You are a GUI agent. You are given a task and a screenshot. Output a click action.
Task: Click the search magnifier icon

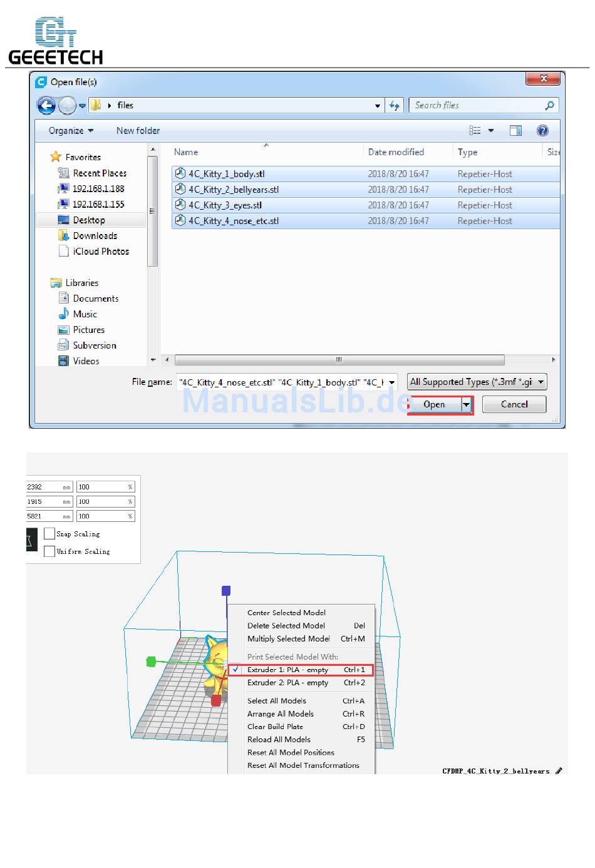click(549, 106)
